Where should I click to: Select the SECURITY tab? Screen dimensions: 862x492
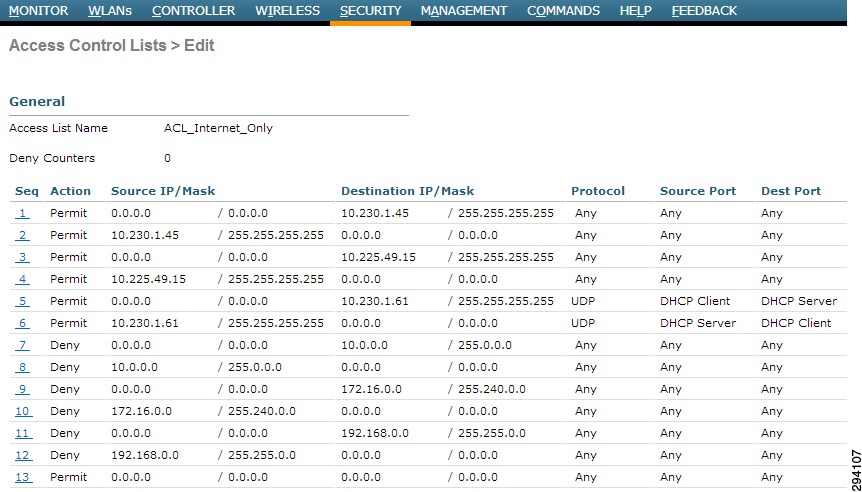pyautogui.click(x=371, y=10)
